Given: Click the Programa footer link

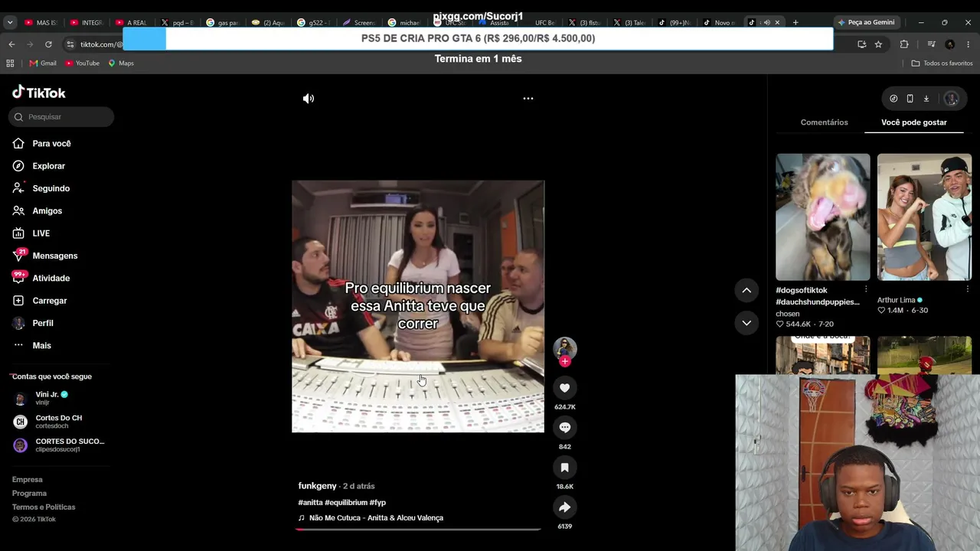Looking at the screenshot, I should 29,494.
